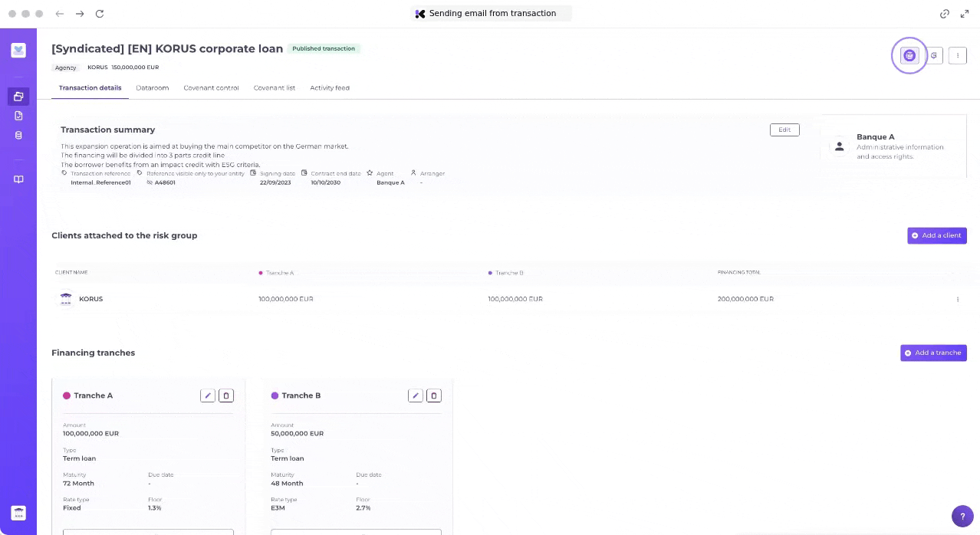Edit Tranche B with the pencil icon

(x=415, y=396)
